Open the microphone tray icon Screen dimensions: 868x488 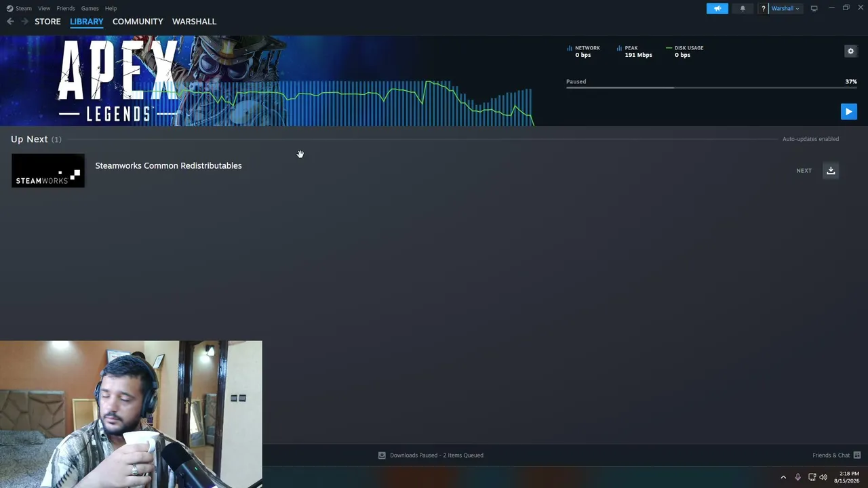coord(797,477)
